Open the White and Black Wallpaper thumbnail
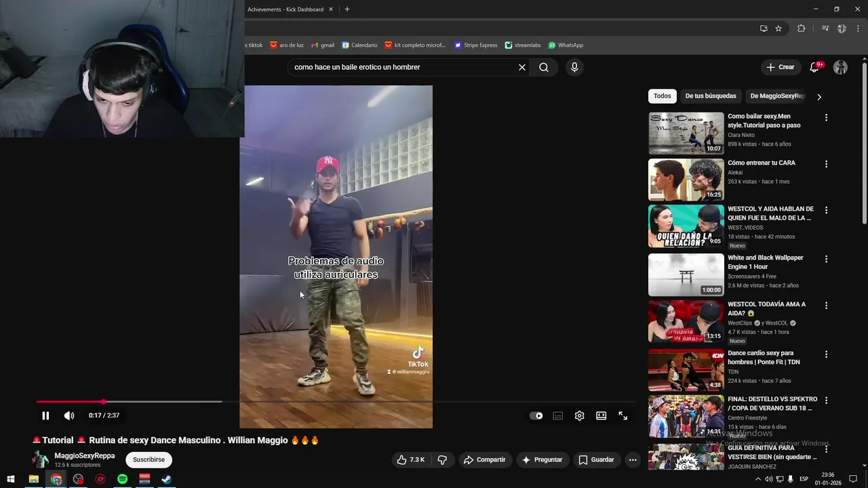Screen dimensions: 868x488 (686, 274)
